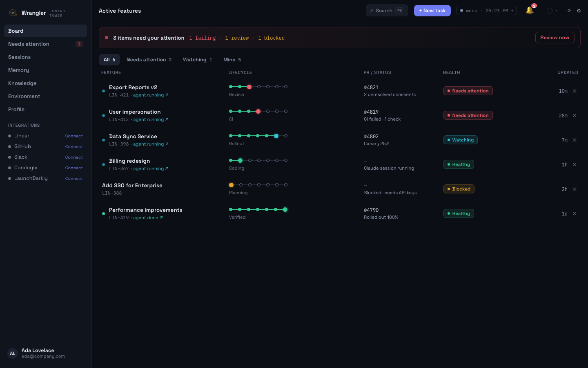Open Knowledge in the sidebar
The height and width of the screenshot is (368, 588).
45,83
